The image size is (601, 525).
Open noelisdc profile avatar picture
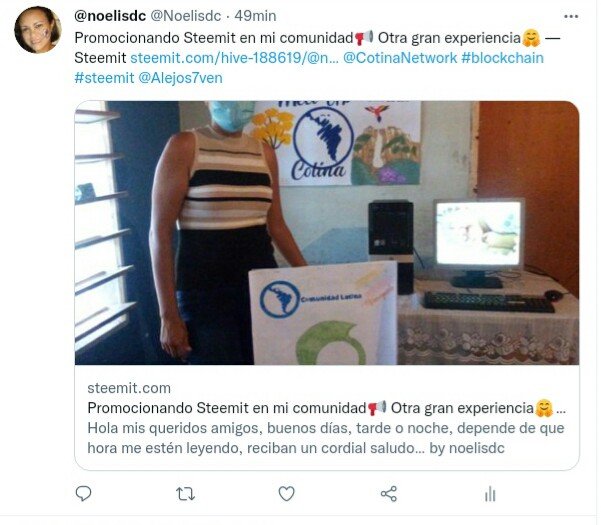point(38,30)
